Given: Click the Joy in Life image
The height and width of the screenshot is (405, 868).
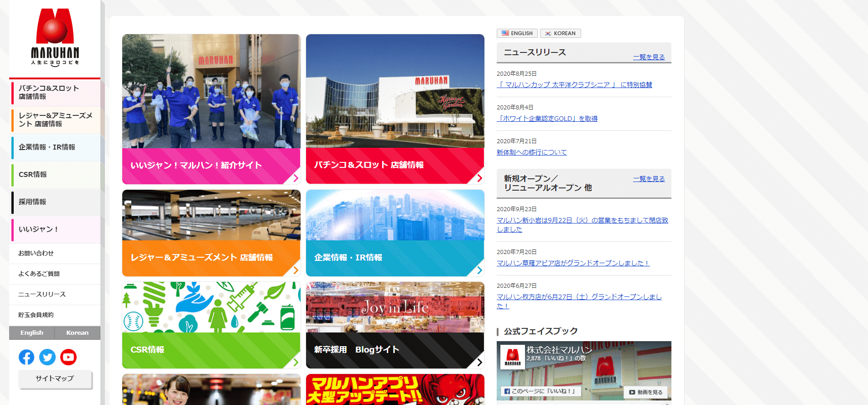Looking at the screenshot, I should (x=395, y=307).
